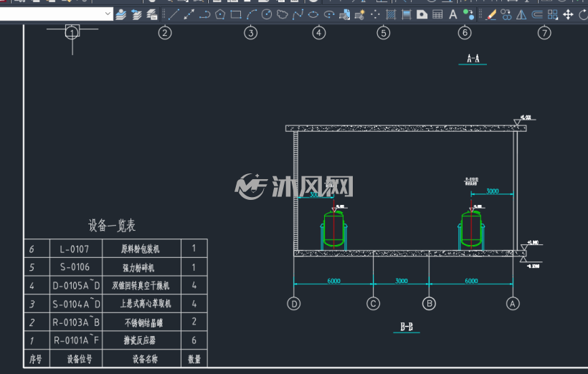Viewport: 588px width, 374px height.
Task: Click the 数量 column header
Action: (194, 360)
